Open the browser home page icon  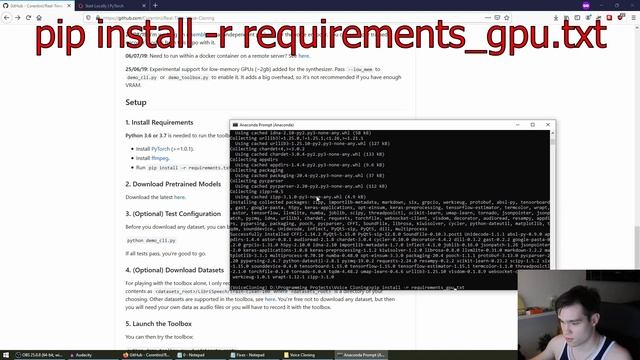coord(39,18)
